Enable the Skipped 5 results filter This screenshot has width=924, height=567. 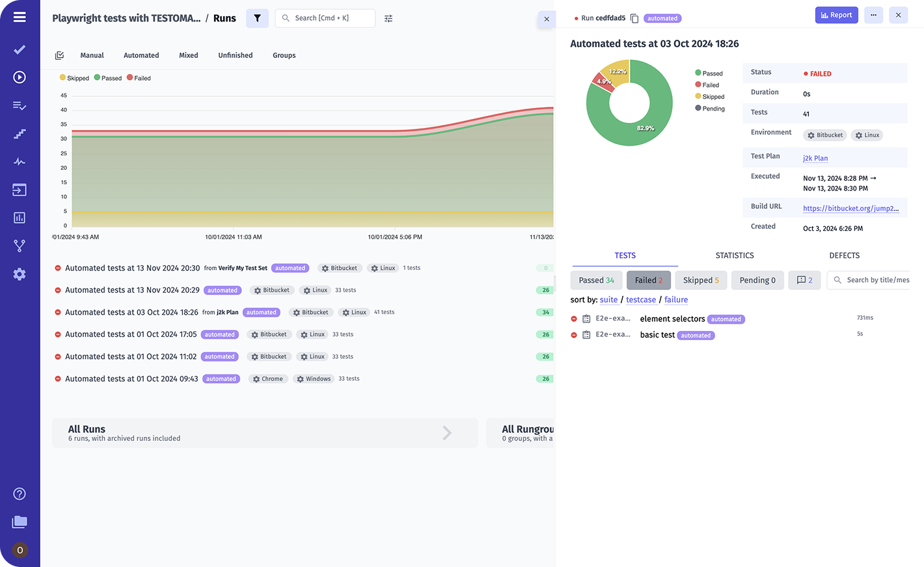701,280
